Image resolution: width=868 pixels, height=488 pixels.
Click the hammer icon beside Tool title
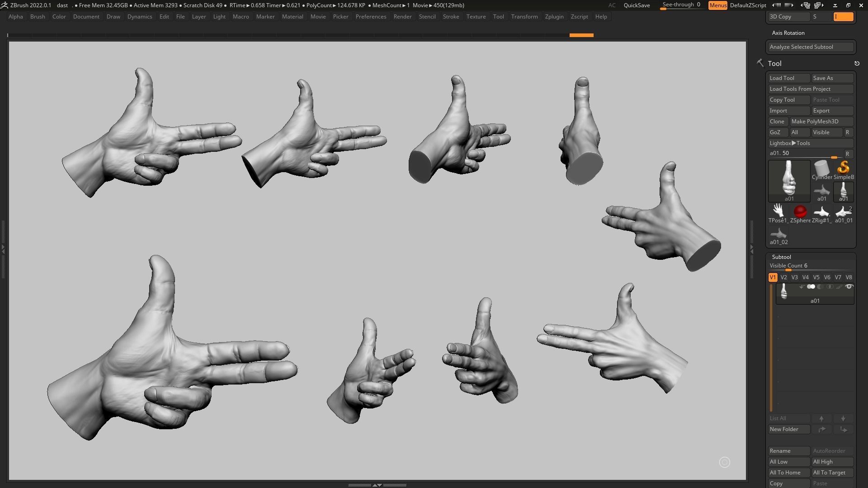tap(760, 63)
